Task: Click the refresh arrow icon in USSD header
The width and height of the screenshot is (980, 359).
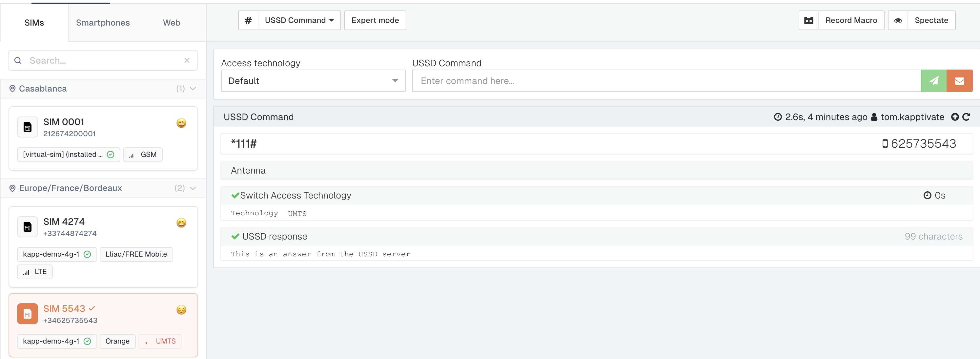Action: pos(966,117)
